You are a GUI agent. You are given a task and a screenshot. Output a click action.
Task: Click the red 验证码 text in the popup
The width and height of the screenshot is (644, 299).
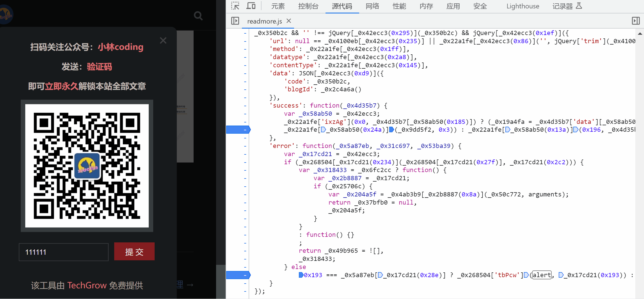tap(100, 67)
